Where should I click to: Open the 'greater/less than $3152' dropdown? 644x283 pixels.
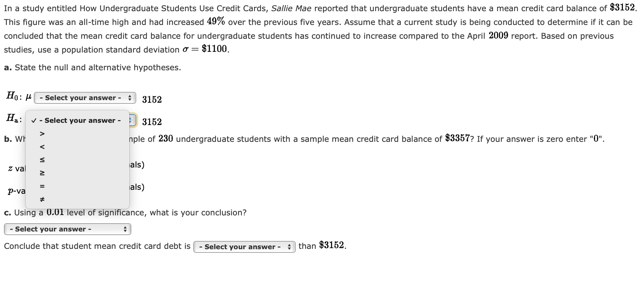coord(244,246)
